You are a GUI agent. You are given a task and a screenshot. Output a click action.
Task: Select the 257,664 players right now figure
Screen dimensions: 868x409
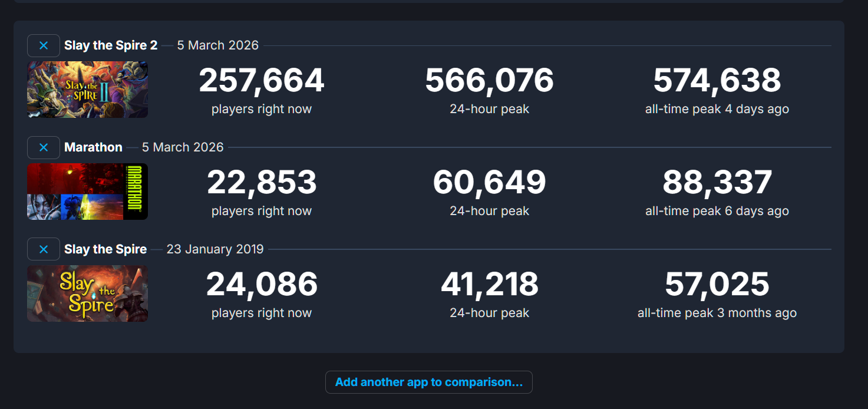coord(262,81)
